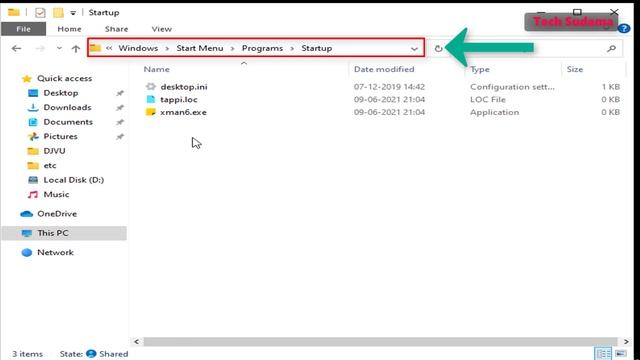640x360 pixels.
Task: Open the Help question mark icon
Action: pyautogui.click(x=624, y=29)
